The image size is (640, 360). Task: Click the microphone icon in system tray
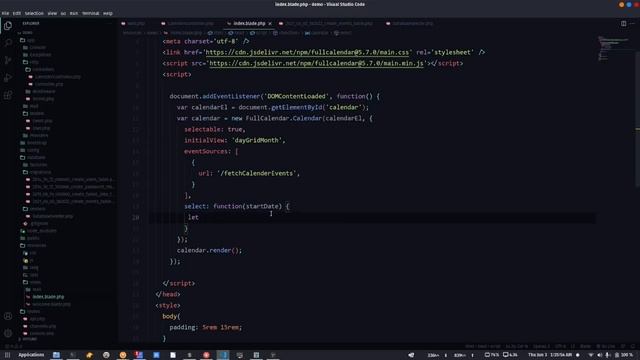608,355
